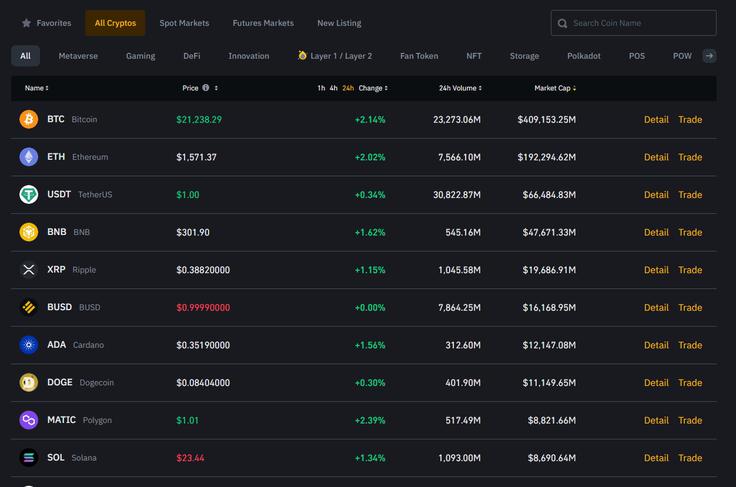The image size is (736, 487).
Task: Filter by POW category
Action: coord(682,56)
